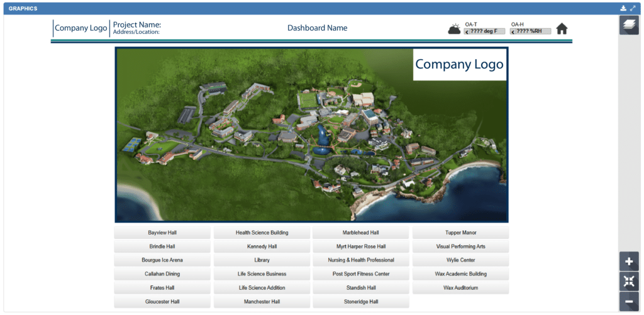Open Marblehead Hall

point(361,233)
